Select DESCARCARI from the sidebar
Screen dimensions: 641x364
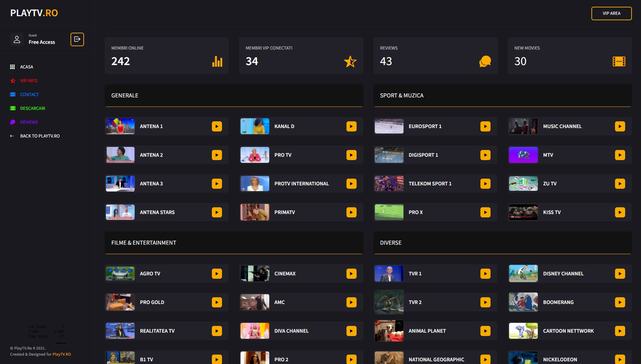[32, 109]
